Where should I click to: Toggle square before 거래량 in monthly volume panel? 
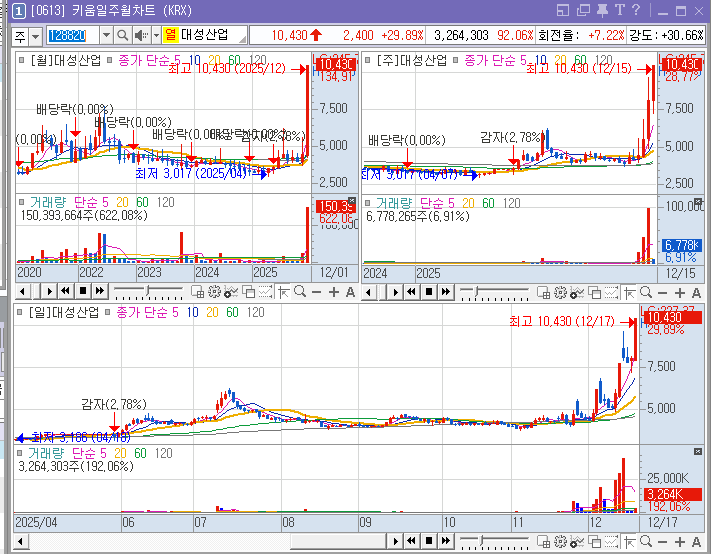(21, 202)
